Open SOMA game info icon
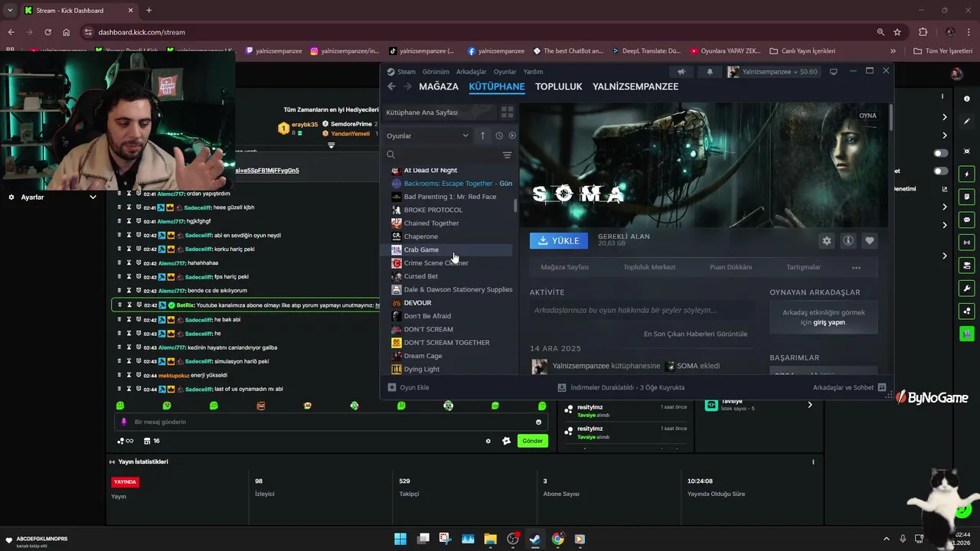This screenshot has width=980, height=551. (848, 240)
